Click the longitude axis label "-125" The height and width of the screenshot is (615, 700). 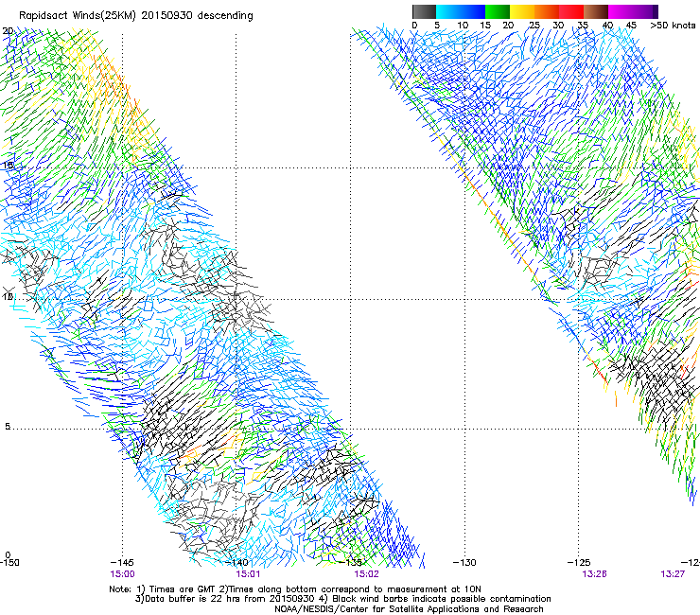click(579, 563)
